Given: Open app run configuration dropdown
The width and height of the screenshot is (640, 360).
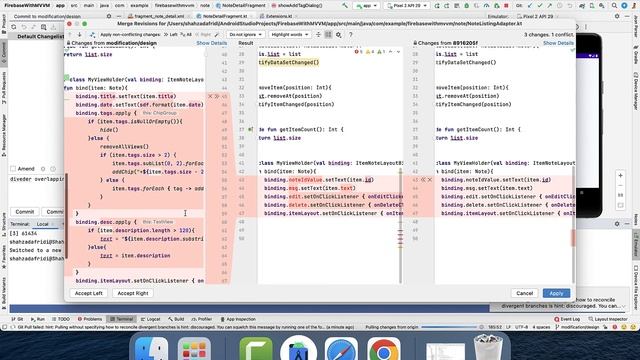Looking at the screenshot, I should [x=366, y=6].
